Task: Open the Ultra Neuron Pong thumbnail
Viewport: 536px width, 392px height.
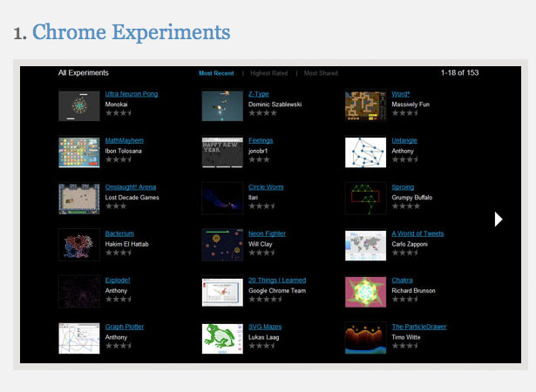Action: tap(79, 105)
